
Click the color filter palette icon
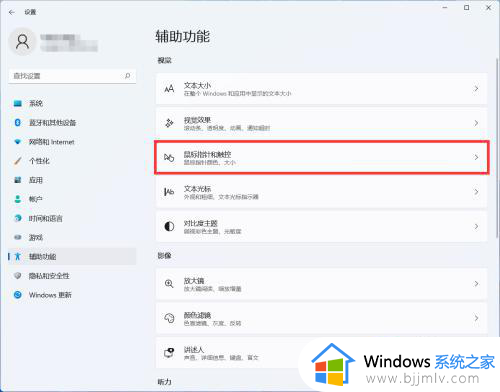[169, 318]
